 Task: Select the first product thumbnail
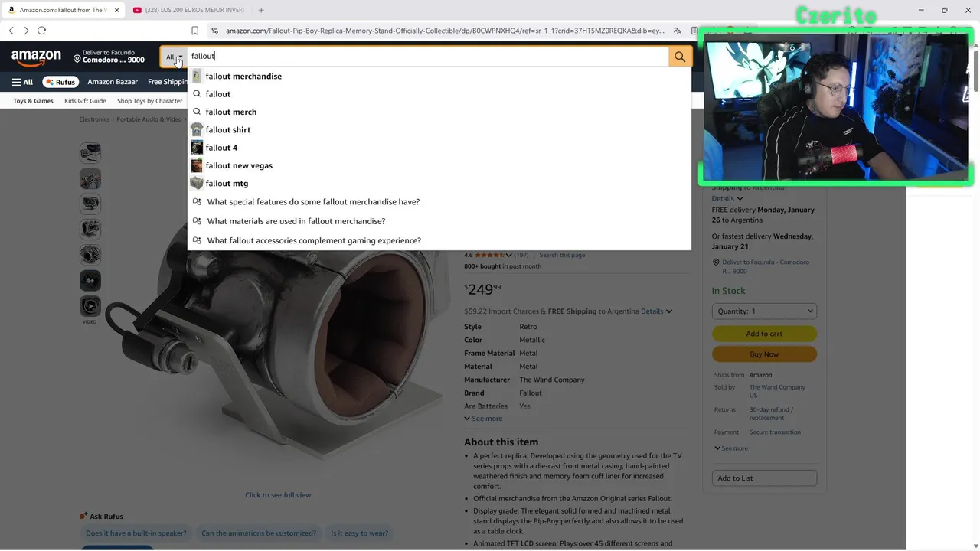[x=90, y=152]
